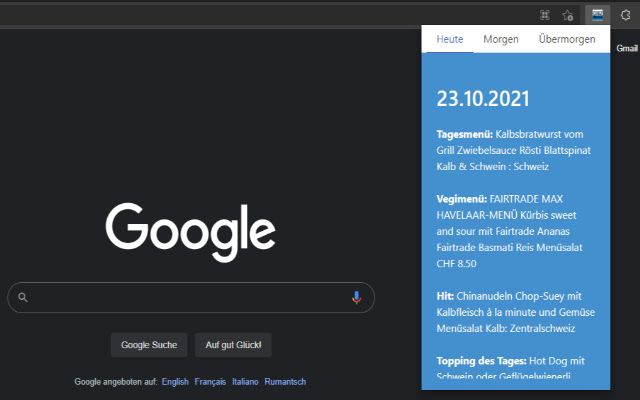Viewport: 640px width, 400px height.
Task: Click the add to favorites star icon
Action: [568, 16]
